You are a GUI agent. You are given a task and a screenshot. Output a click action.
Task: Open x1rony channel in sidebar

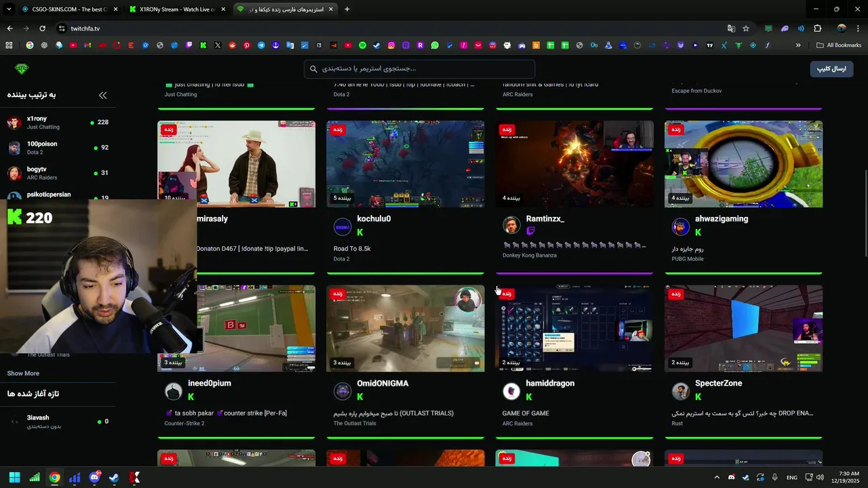tap(58, 123)
